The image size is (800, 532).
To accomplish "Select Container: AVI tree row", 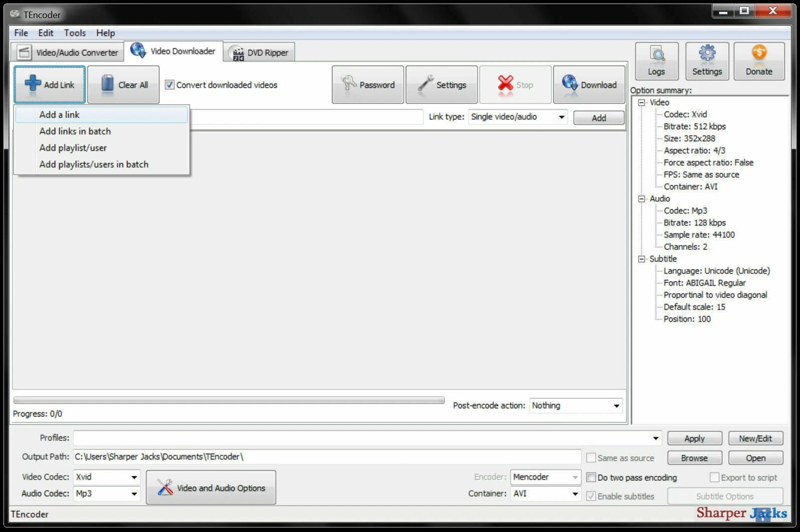I will (691, 187).
